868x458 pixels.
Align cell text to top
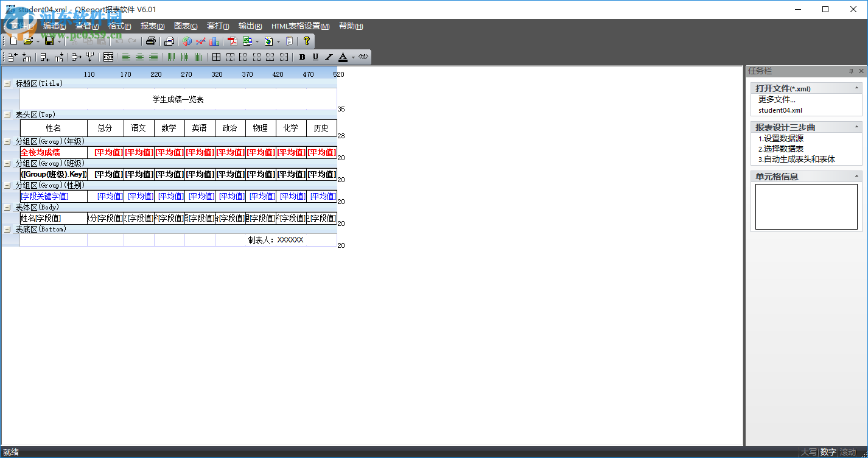pyautogui.click(x=171, y=57)
